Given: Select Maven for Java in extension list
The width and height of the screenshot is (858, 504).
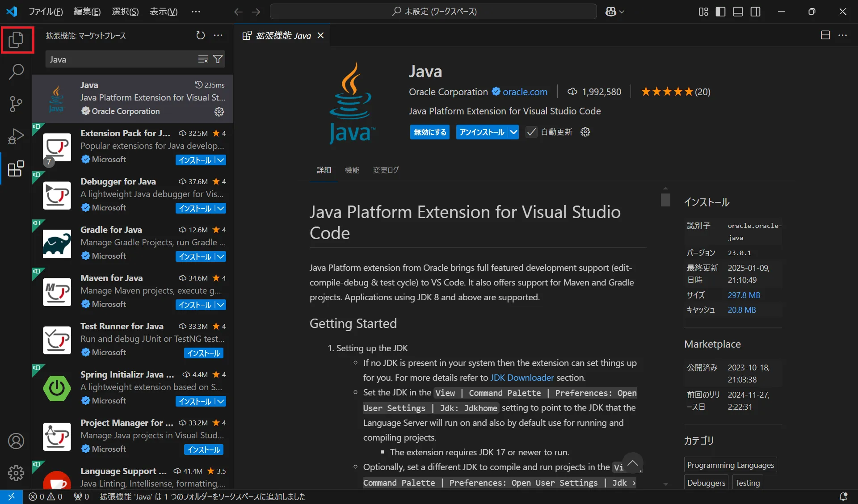Looking at the screenshot, I should tap(133, 291).
